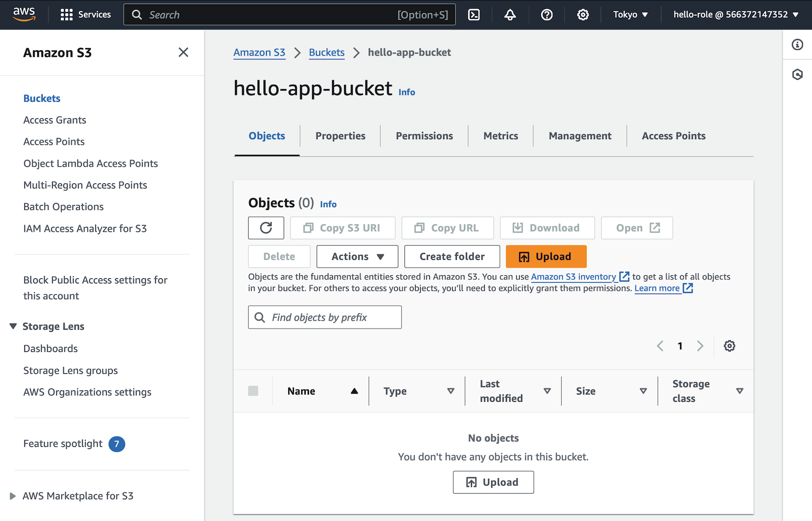
Task: Click the orange Upload button
Action: (x=546, y=256)
